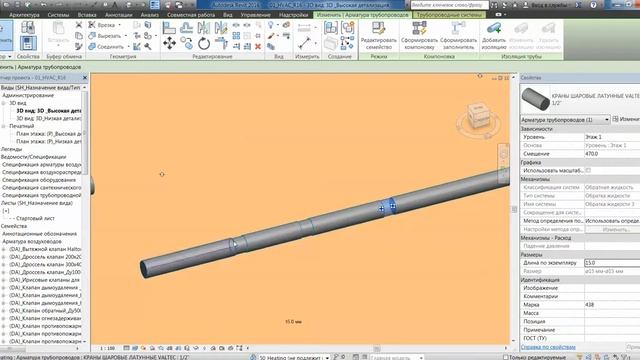This screenshot has height=360, width=640.
Task: Select the Move tool in the ribbon
Action: 169,43
